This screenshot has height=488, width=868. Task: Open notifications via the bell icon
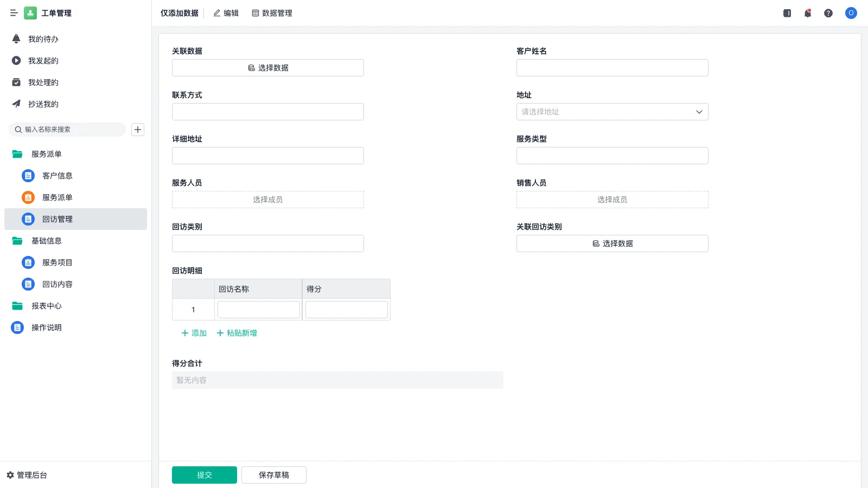(807, 13)
